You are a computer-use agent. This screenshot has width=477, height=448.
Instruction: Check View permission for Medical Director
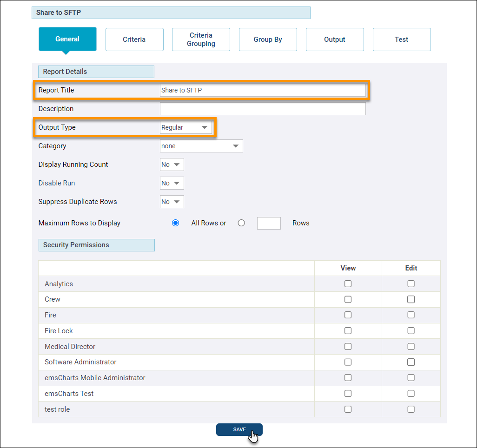point(348,346)
